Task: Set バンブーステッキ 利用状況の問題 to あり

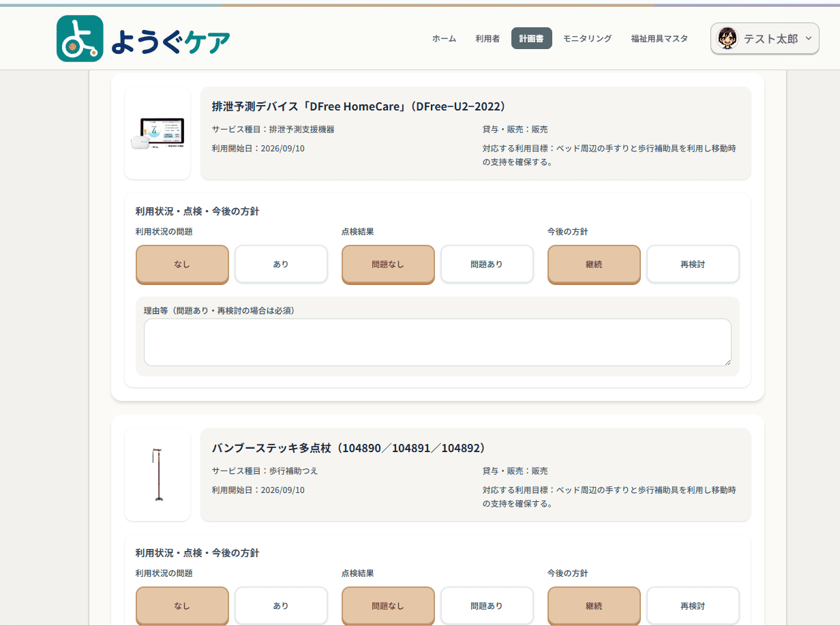Action: pyautogui.click(x=281, y=606)
